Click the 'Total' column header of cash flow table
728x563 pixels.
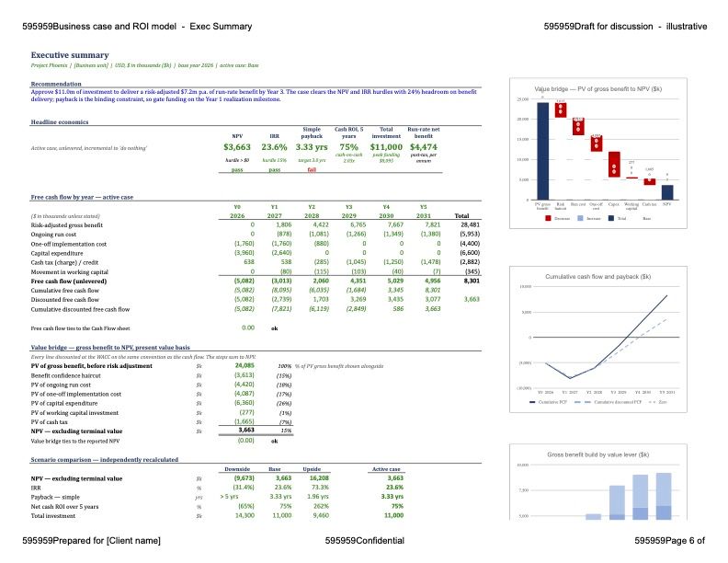[x=461, y=215]
